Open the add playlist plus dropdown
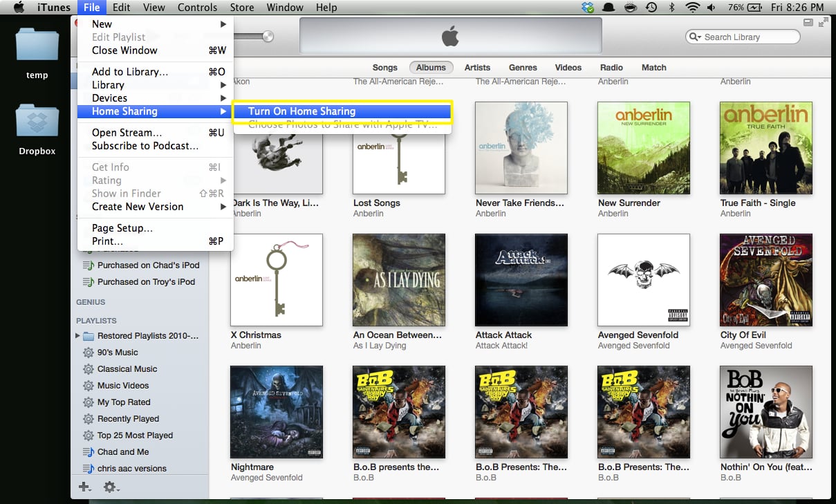Viewport: 836px width, 504px height. (84, 487)
